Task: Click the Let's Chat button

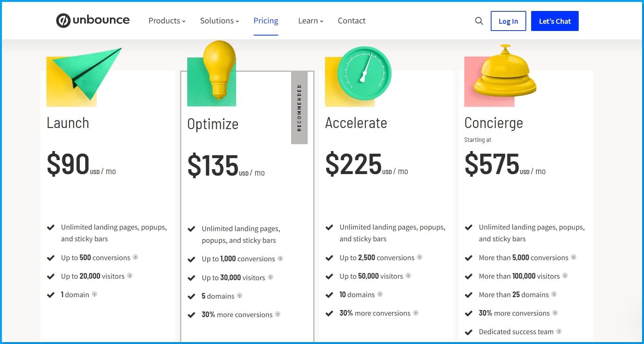Action: [555, 21]
